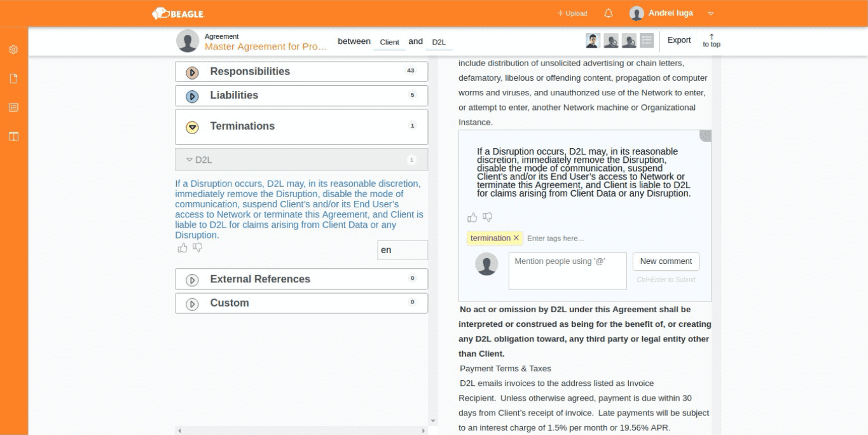Viewport: 868px width, 435px height.
Task: Click the clause text inside highlighted card
Action: tap(584, 172)
